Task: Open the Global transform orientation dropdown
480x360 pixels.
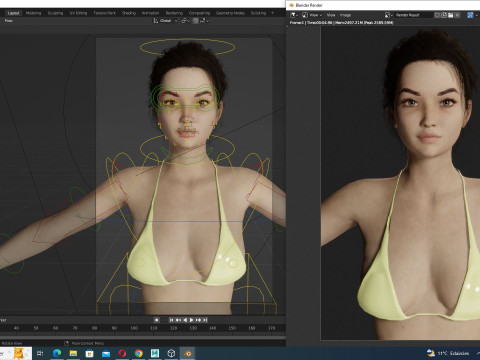Action: pos(165,21)
